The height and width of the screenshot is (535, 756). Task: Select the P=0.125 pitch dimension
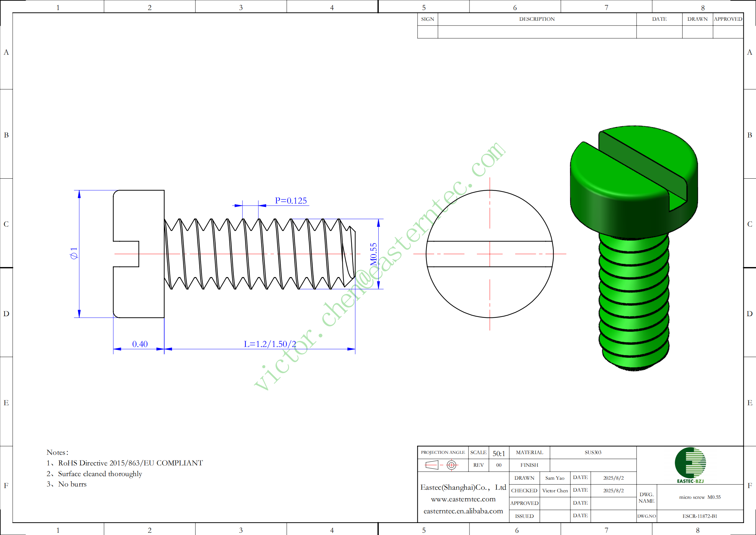291,201
